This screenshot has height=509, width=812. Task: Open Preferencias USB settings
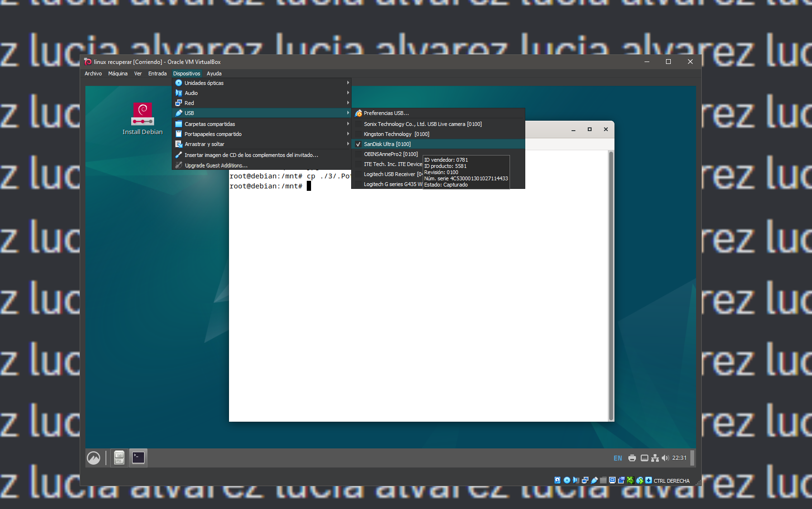(385, 113)
